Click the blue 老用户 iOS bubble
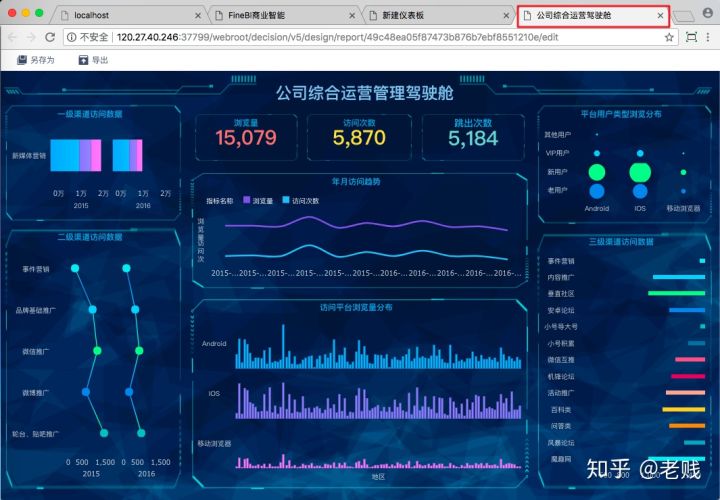This screenshot has width=720, height=500. (640, 191)
